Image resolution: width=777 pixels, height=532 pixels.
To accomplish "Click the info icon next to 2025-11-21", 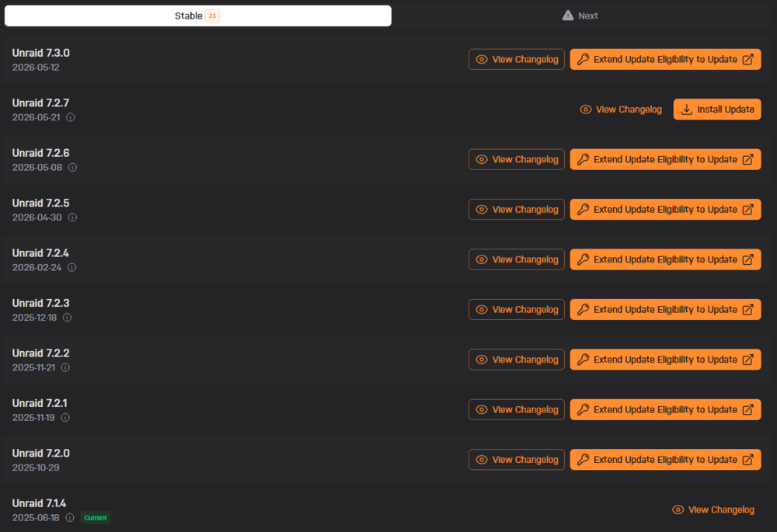I will tap(65, 367).
